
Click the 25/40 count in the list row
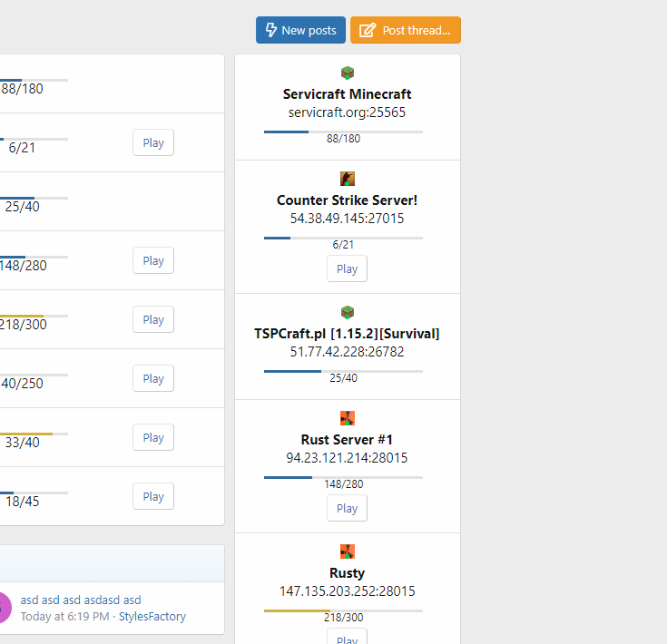[22, 207]
